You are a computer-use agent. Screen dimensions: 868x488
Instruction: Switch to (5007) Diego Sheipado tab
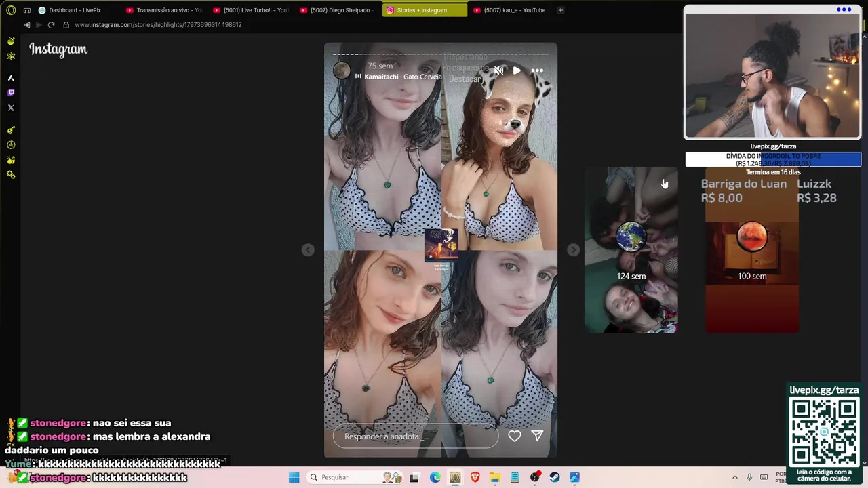(x=338, y=10)
